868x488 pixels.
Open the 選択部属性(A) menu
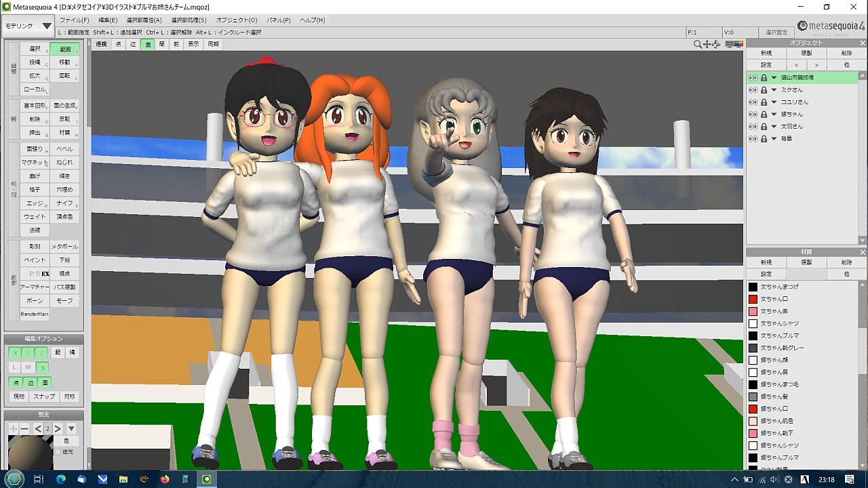click(x=144, y=20)
